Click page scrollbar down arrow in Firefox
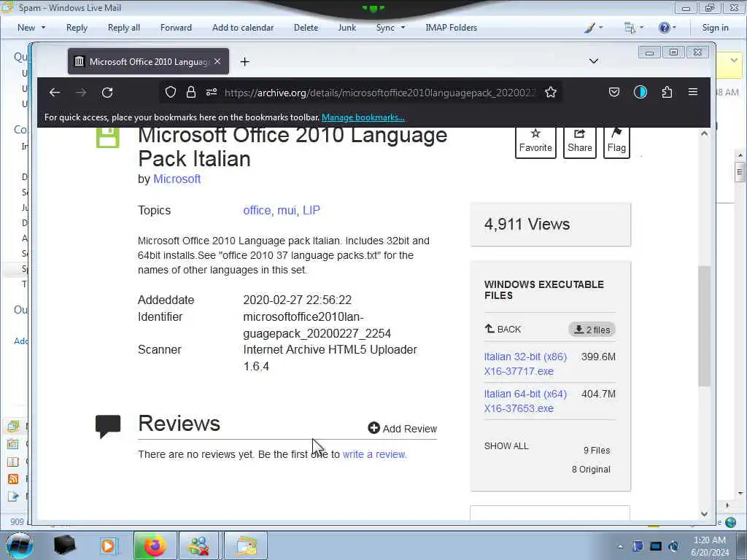 (x=705, y=514)
